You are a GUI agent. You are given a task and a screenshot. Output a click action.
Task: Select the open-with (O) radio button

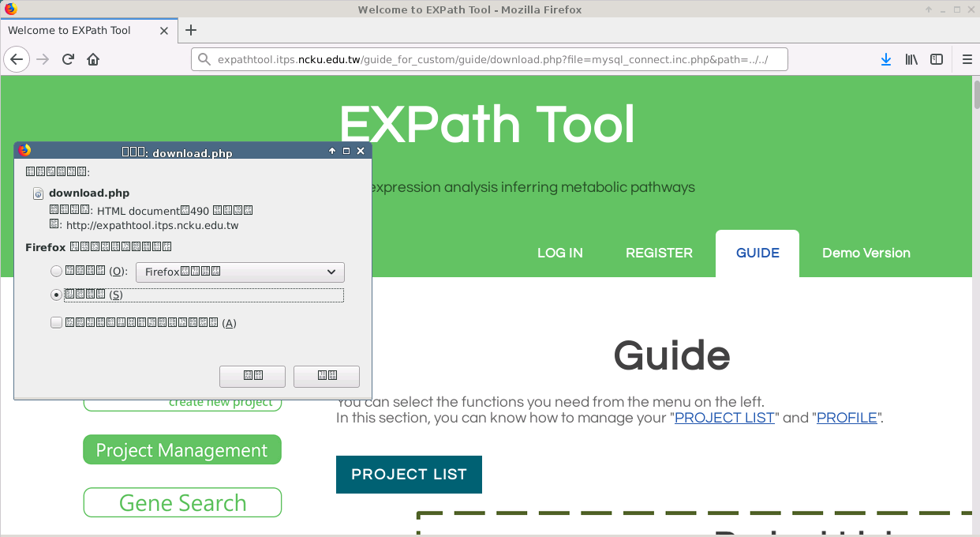(x=56, y=272)
